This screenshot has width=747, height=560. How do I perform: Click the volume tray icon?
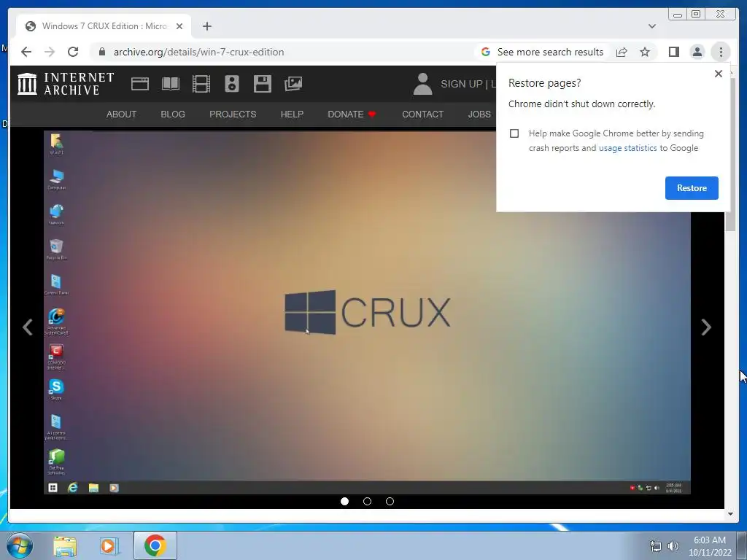point(673,546)
